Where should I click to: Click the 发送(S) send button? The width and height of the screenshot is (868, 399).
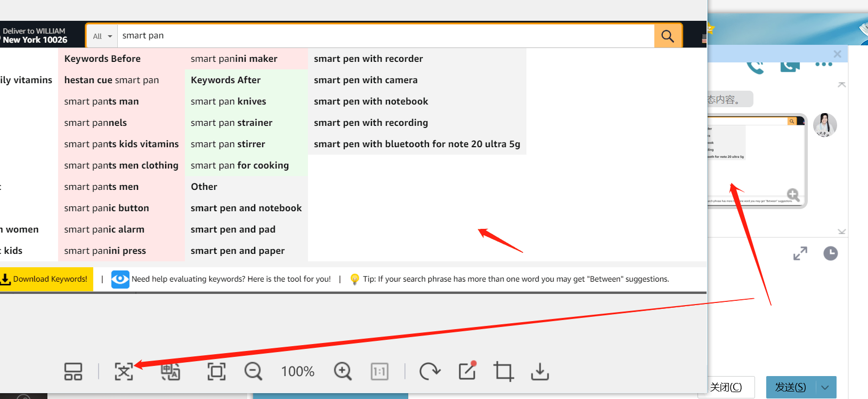[791, 387]
